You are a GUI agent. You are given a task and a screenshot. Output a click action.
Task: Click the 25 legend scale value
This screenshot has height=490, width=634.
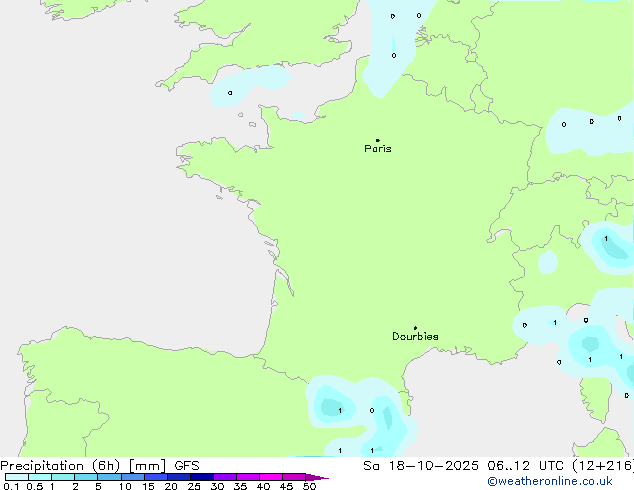pos(194,486)
